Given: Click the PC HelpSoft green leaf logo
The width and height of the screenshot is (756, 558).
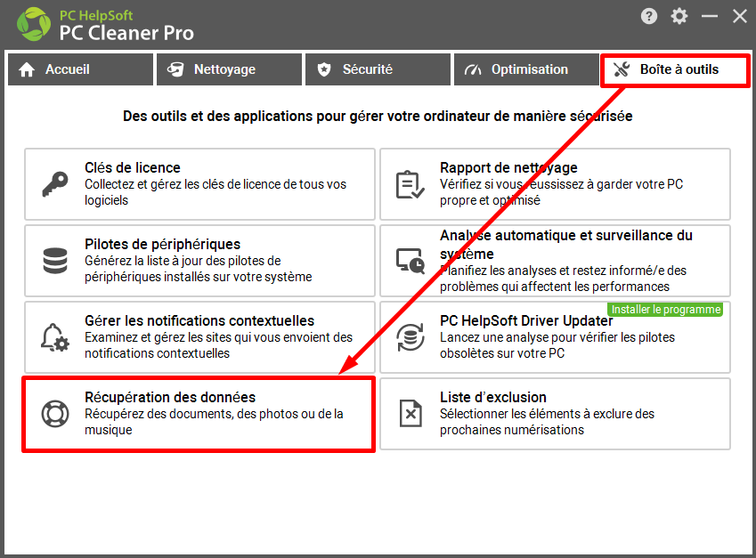Looking at the screenshot, I should (x=33, y=24).
